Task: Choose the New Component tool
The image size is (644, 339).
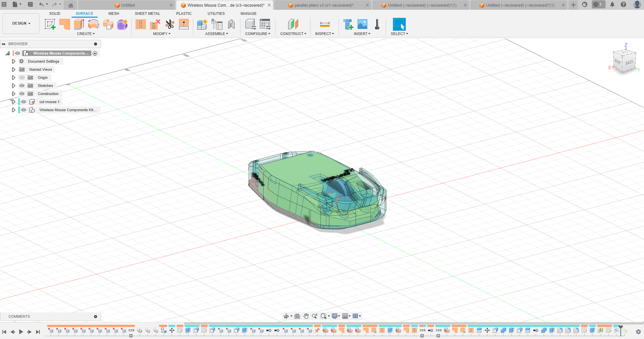Action: coord(202,24)
